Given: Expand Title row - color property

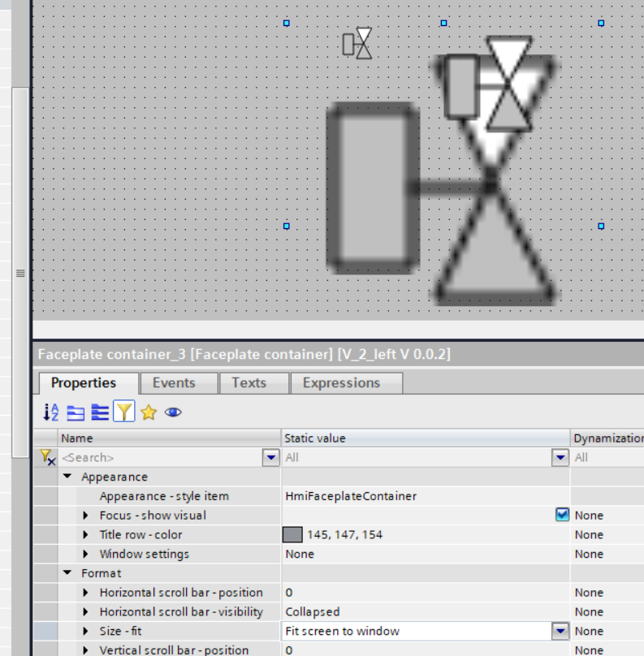Looking at the screenshot, I should click(85, 534).
